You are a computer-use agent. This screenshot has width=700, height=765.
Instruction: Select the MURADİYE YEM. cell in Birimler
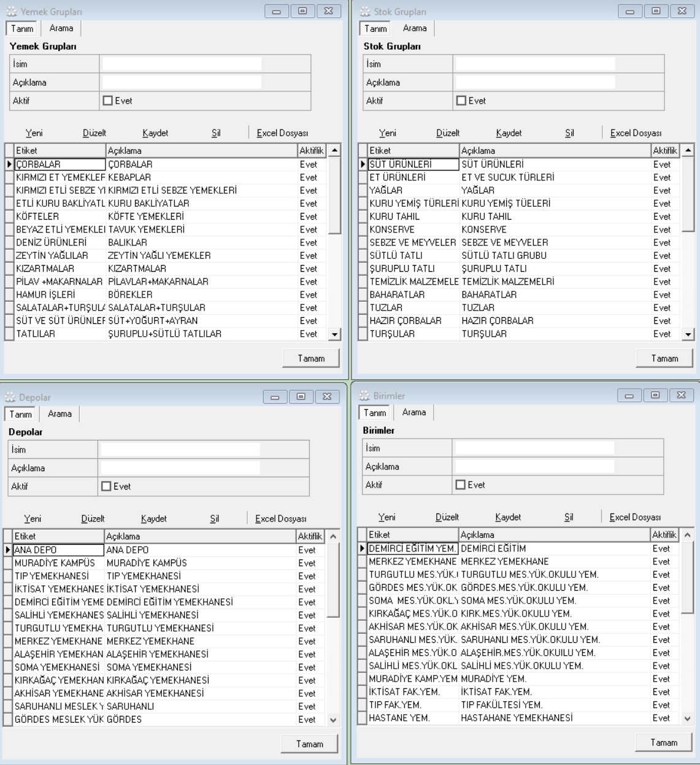click(555, 679)
